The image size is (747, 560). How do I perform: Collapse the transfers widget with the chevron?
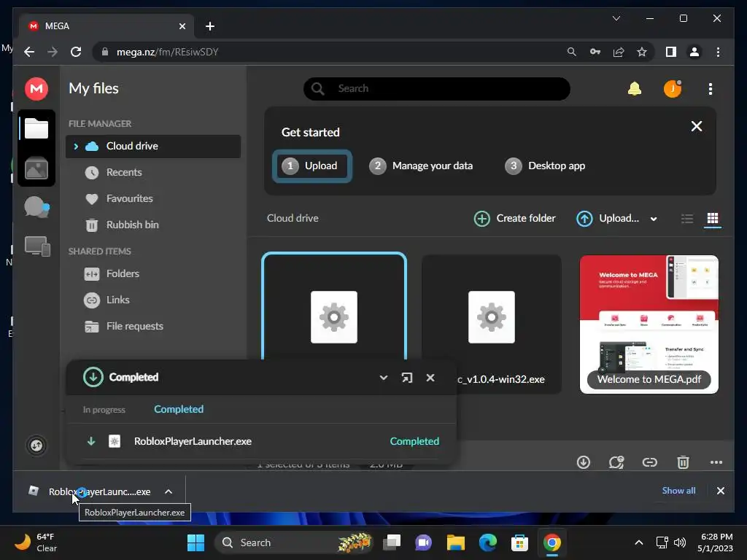[384, 378]
